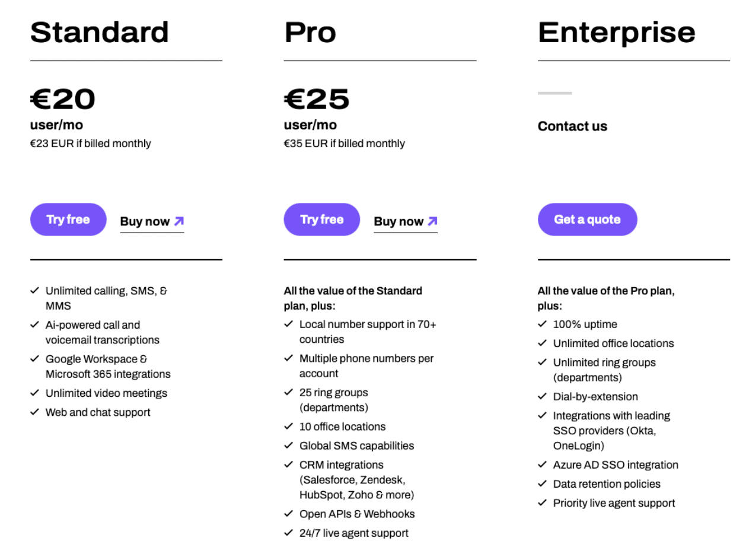Viewport: 746px width, 560px height.
Task: Click the Standard plan heading
Action: [x=99, y=33]
